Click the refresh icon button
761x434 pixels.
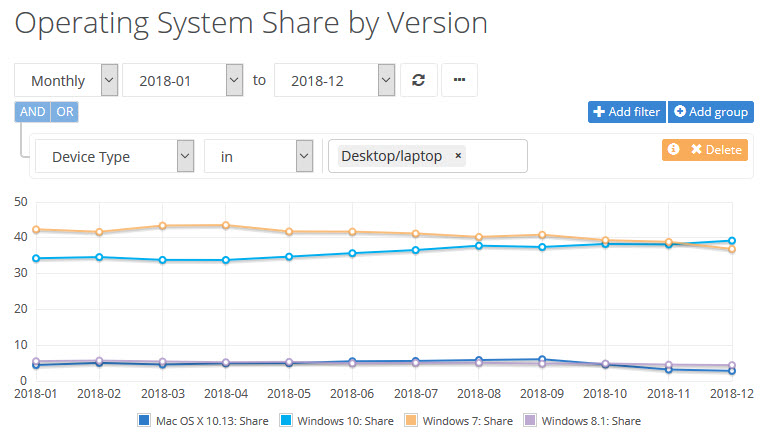[418, 81]
